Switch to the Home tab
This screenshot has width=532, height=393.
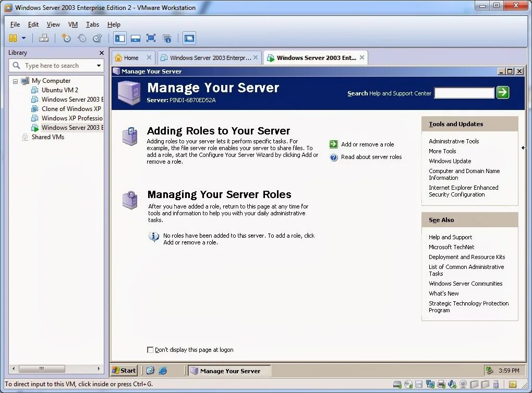coord(131,58)
